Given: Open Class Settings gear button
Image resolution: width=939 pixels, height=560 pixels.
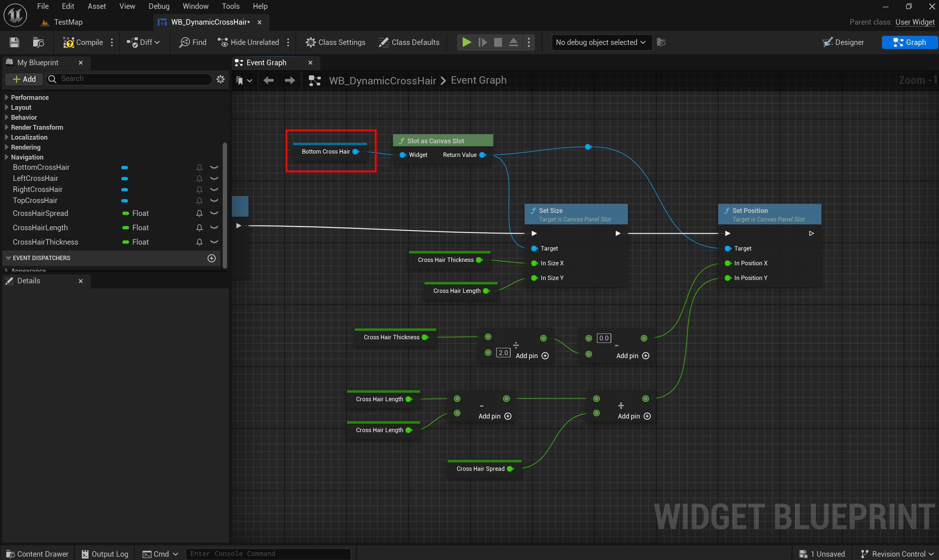Looking at the screenshot, I should pos(335,42).
